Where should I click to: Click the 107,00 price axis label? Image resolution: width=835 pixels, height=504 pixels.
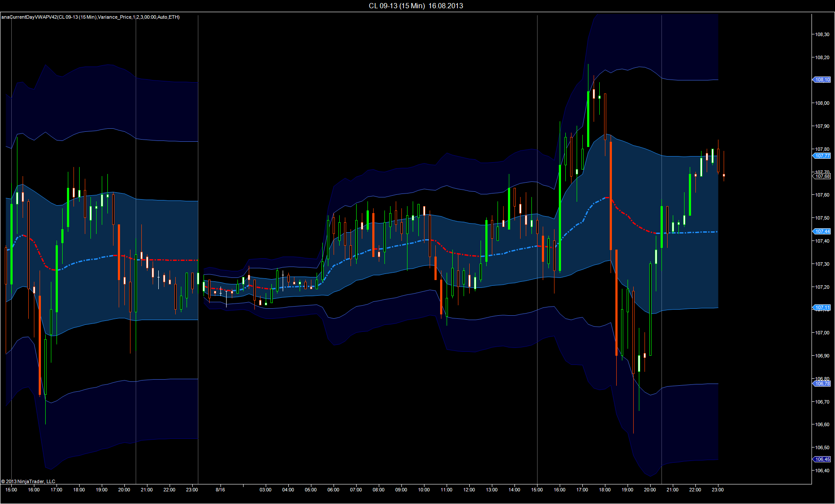(822, 333)
